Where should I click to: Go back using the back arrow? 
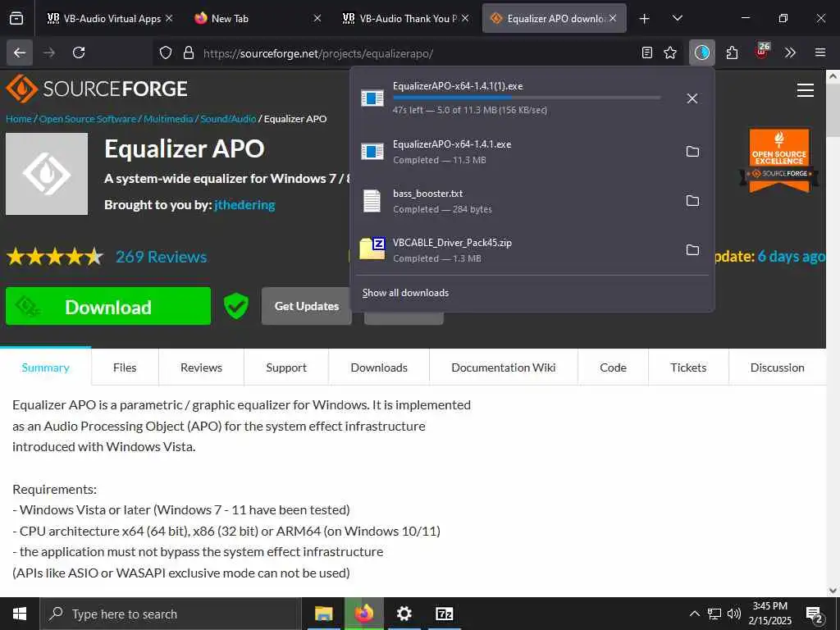[20, 52]
